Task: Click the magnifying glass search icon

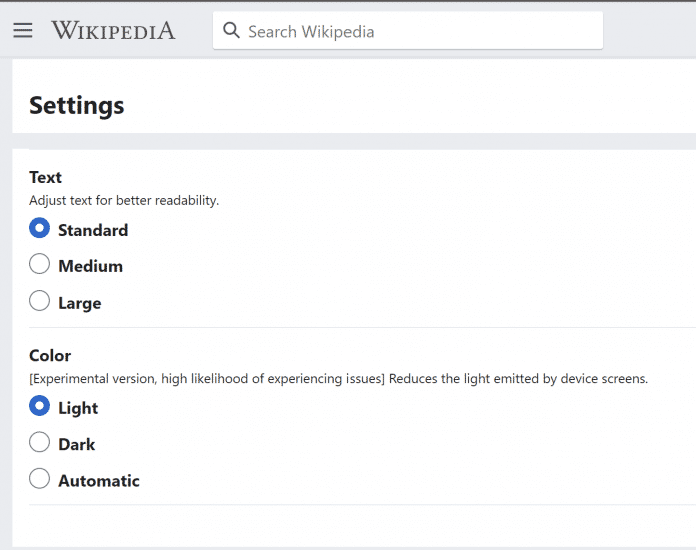Action: [232, 31]
